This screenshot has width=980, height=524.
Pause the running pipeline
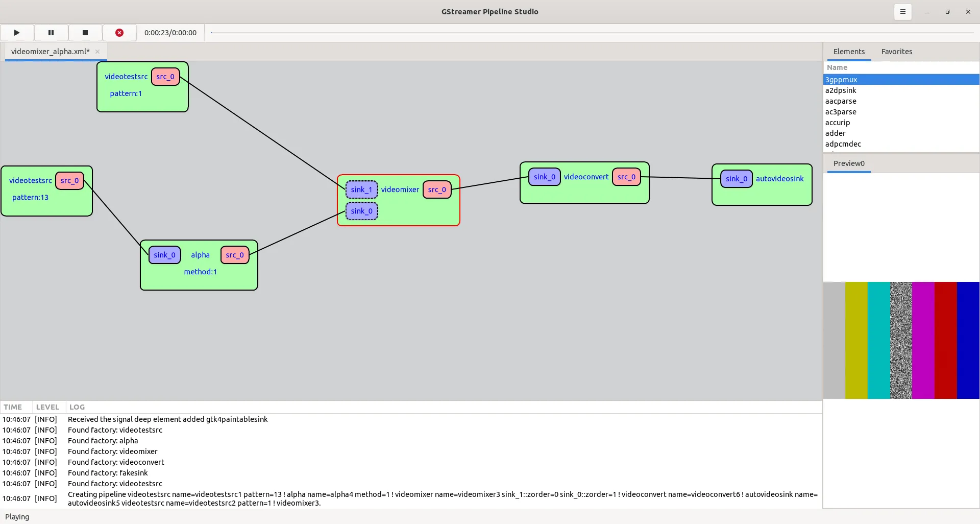51,33
